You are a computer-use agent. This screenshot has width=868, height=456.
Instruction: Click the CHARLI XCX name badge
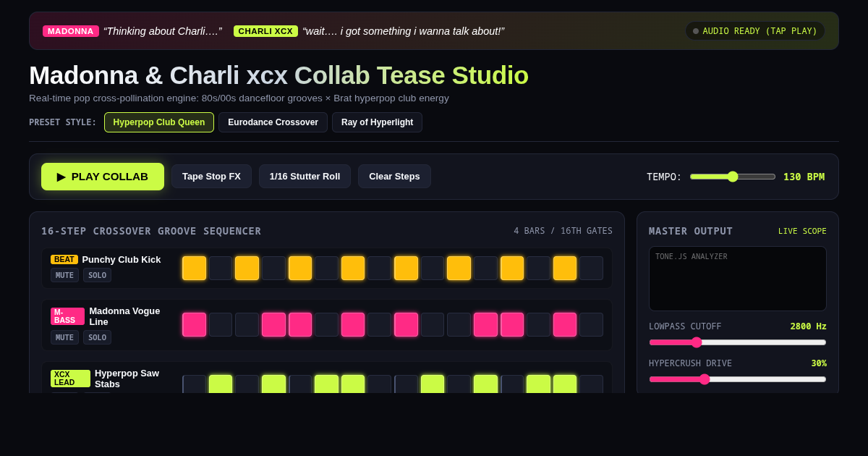pyautogui.click(x=265, y=31)
